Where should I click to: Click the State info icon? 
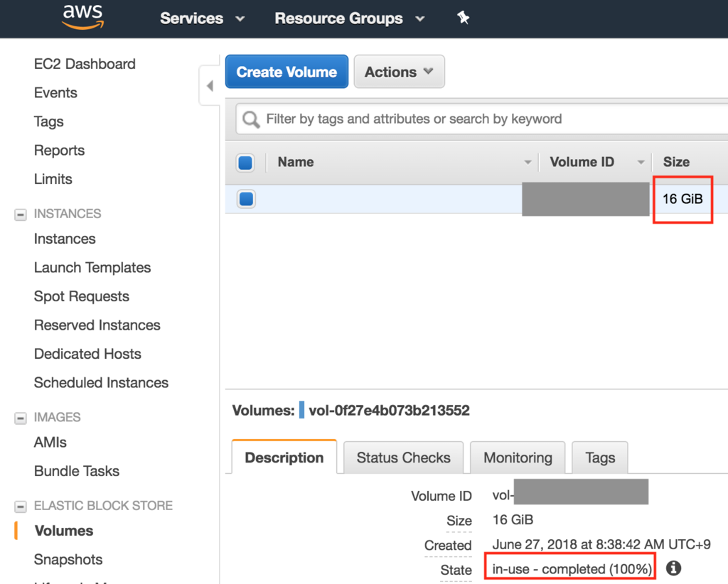pyautogui.click(x=673, y=568)
